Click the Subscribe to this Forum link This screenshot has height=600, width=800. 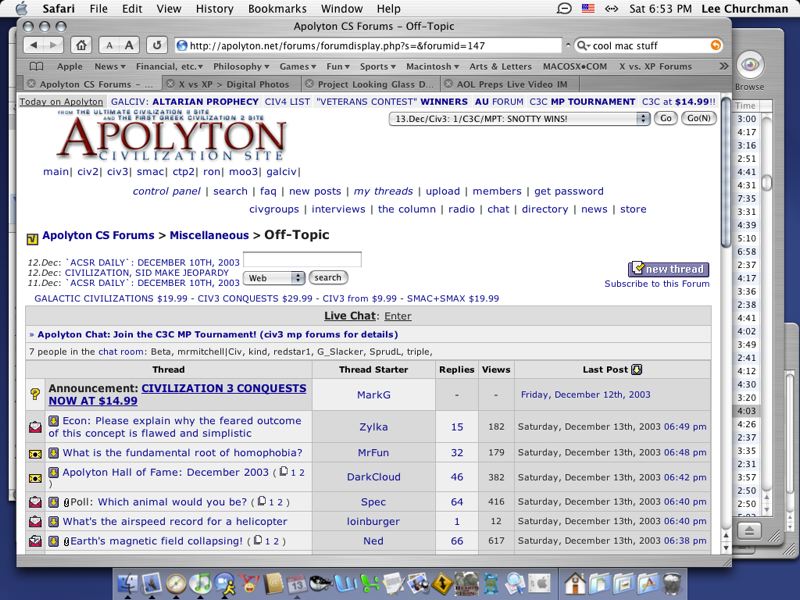pyautogui.click(x=656, y=284)
